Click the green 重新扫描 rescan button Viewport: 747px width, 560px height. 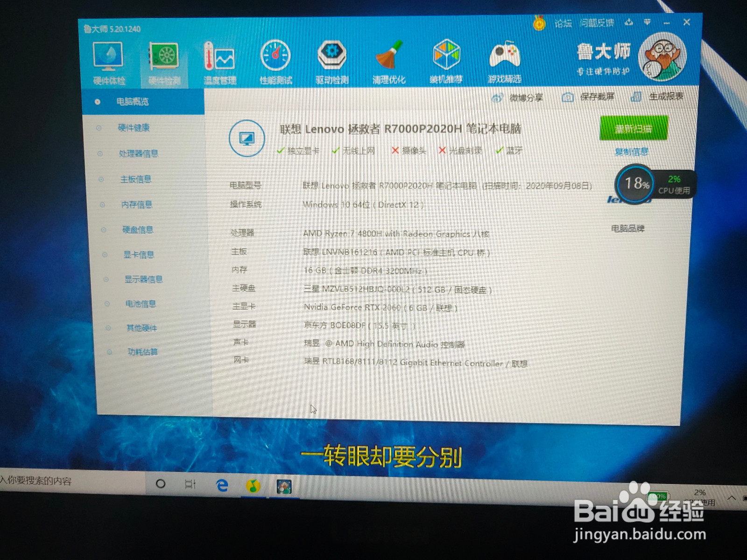[x=634, y=128]
